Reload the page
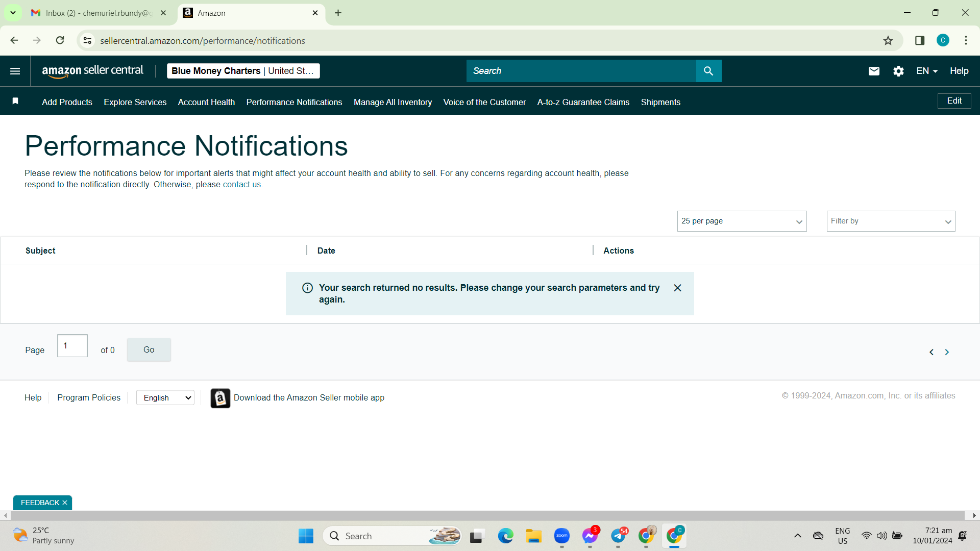 click(x=60, y=40)
